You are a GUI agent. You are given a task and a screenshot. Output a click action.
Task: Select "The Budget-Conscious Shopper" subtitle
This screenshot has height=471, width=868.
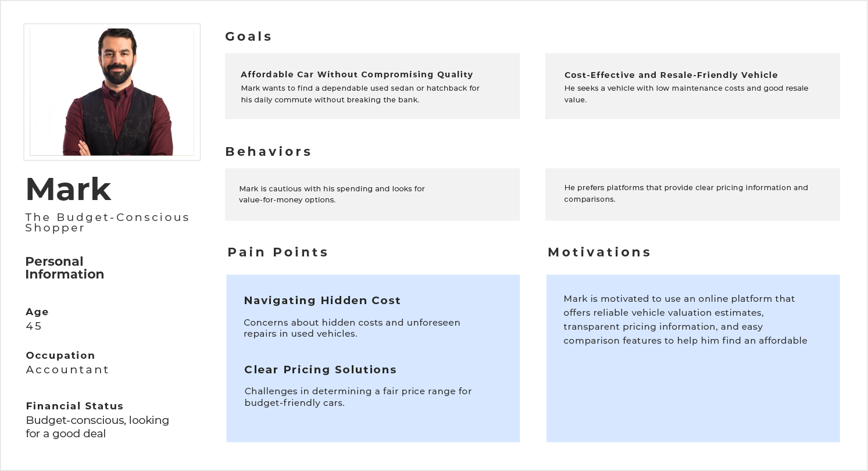107,222
